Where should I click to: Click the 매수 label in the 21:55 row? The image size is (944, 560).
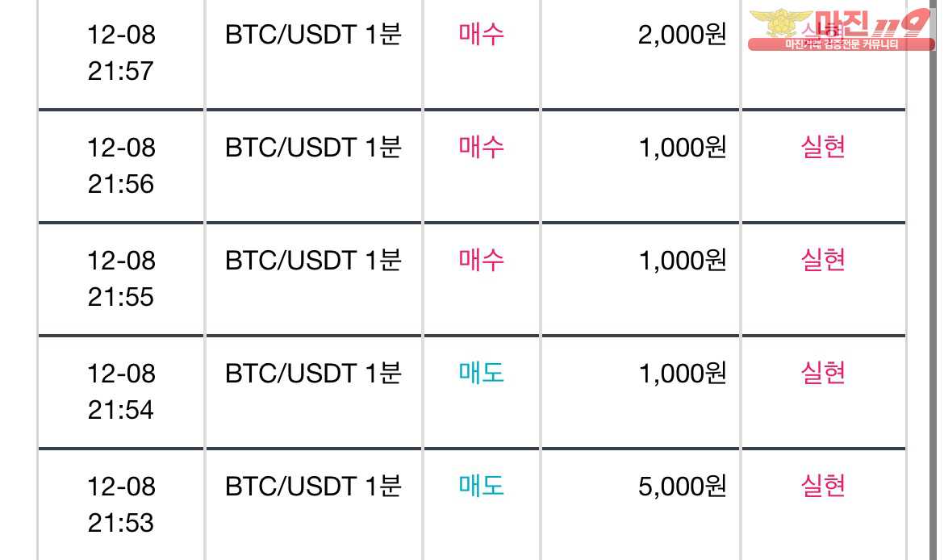pyautogui.click(x=481, y=260)
